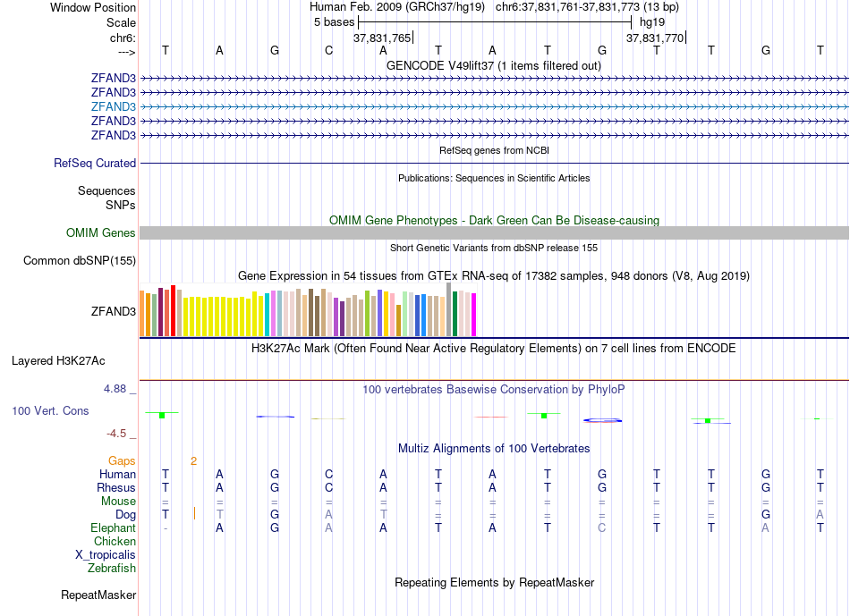This screenshot has width=850, height=616.
Task: Click the chr6: ruler label
Action: [123, 38]
